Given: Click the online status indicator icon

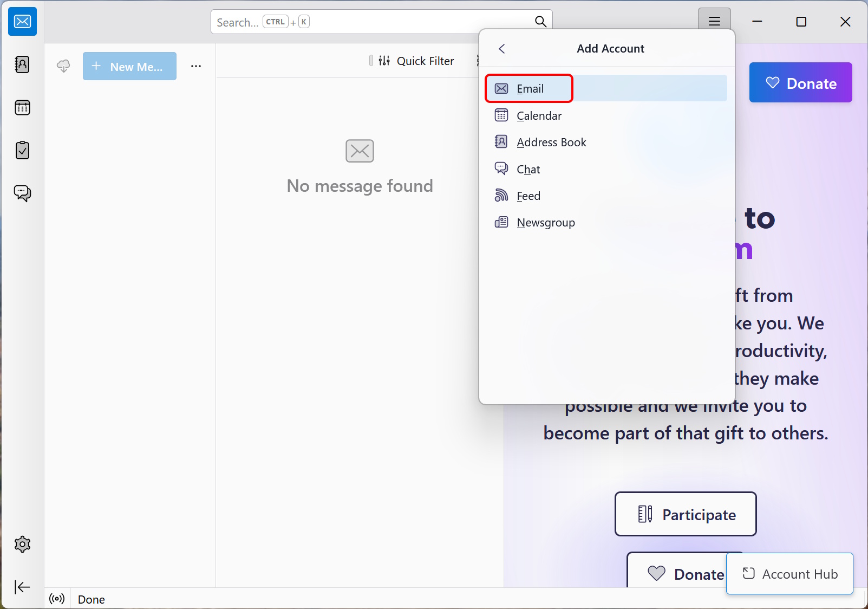Looking at the screenshot, I should pos(57,599).
